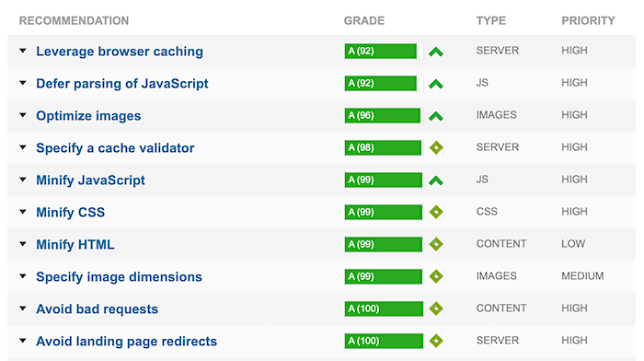
Task: Open Optimize images recommendation
Action: tap(88, 116)
